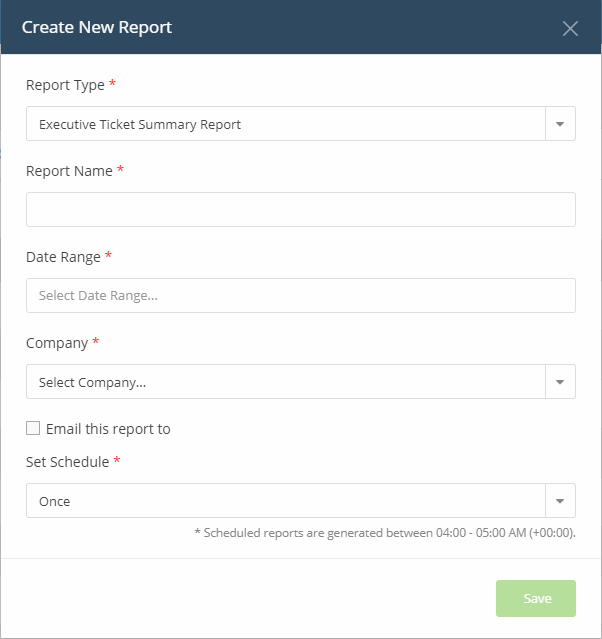Focus the Report Name text field
The width and height of the screenshot is (602, 639).
tap(301, 209)
